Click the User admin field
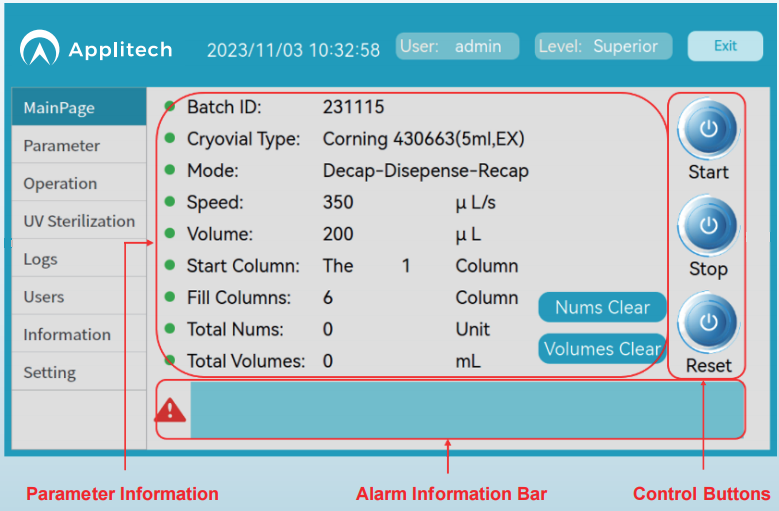This screenshot has height=511, width=779. click(457, 46)
